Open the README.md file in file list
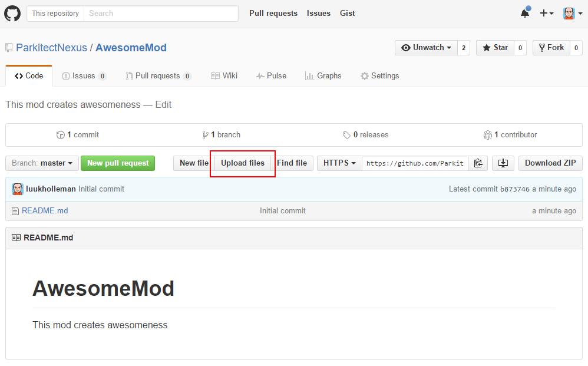 [x=45, y=211]
